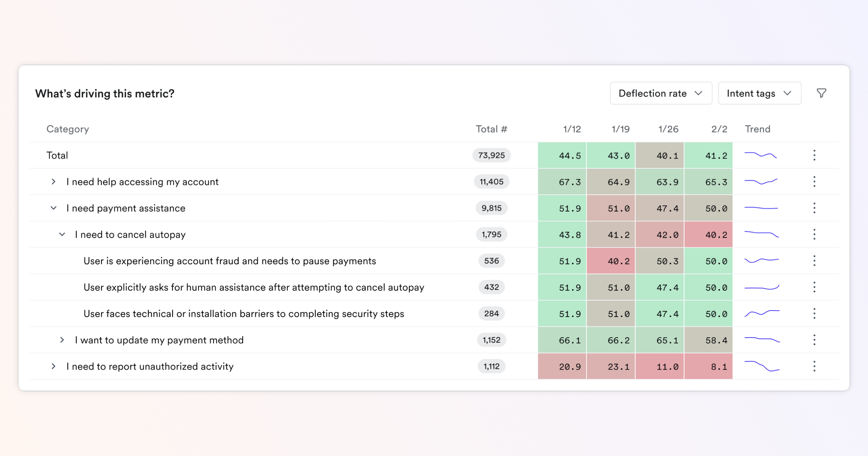This screenshot has width=868, height=456.
Task: Open options menu for account access row
Action: point(814,182)
